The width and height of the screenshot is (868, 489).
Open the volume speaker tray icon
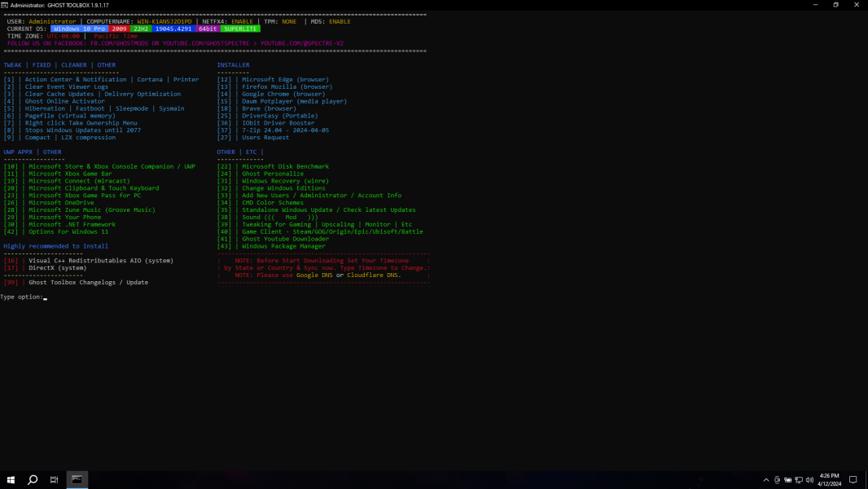tap(809, 480)
